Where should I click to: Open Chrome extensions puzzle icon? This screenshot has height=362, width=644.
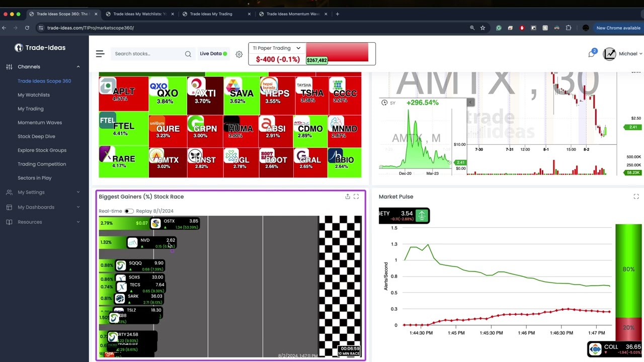(x=569, y=28)
